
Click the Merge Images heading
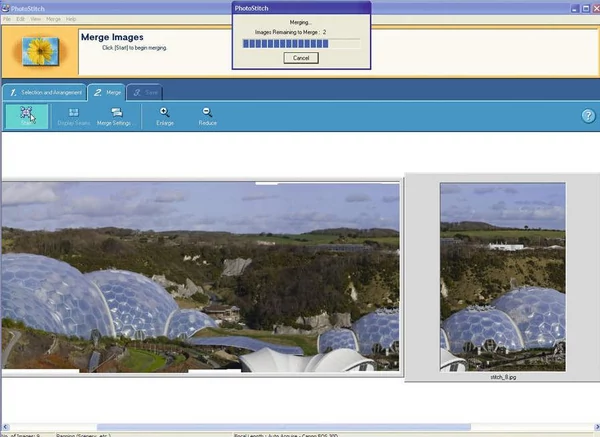(x=112, y=37)
